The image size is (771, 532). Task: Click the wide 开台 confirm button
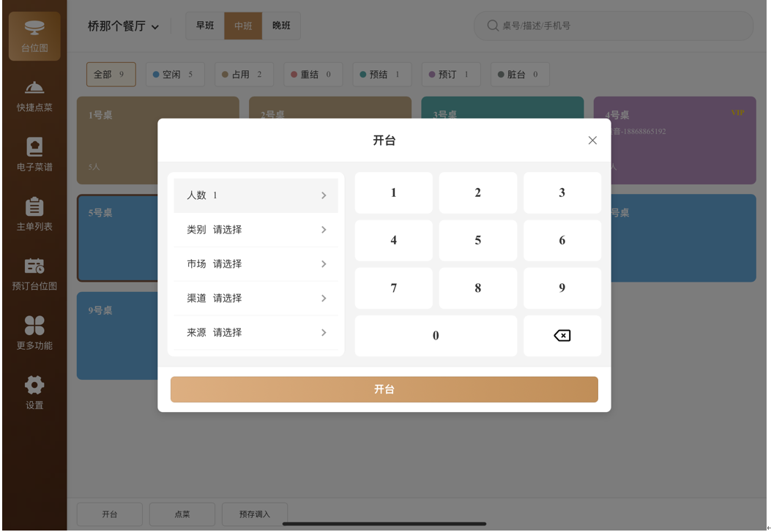tap(384, 389)
